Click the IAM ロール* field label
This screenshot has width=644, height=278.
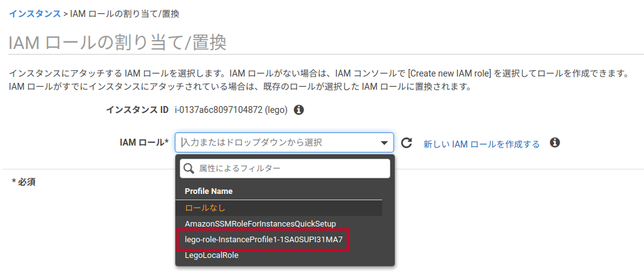(144, 142)
